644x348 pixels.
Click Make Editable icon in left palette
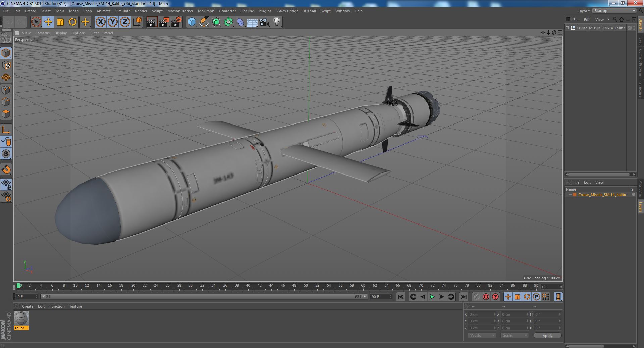6,38
